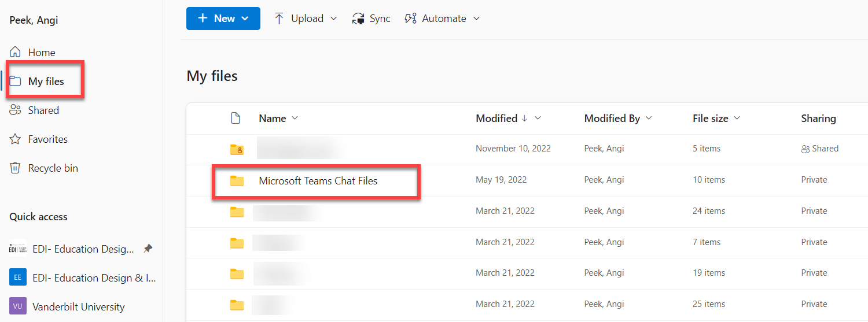868x322 pixels.
Task: Click the My files folder icon in sidebar
Action: (x=16, y=81)
